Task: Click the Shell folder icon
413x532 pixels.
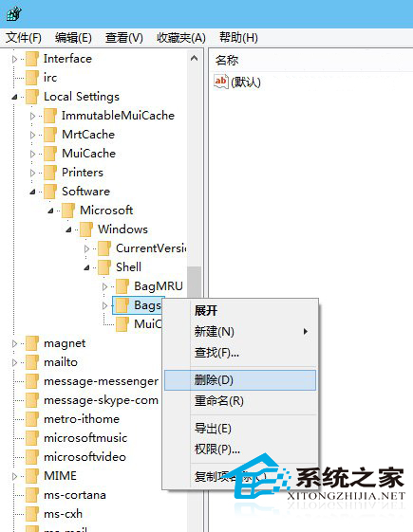Action: (x=104, y=267)
